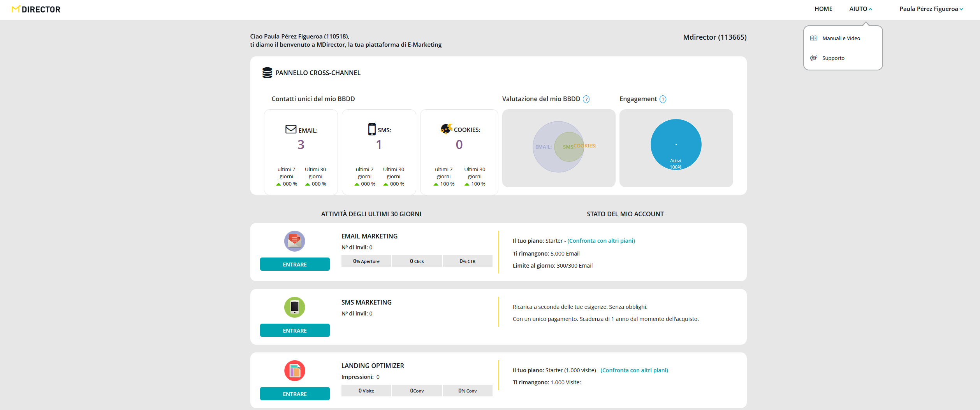Click the cookie icon in COOKIES card
This screenshot has height=410, width=980.
click(446, 129)
